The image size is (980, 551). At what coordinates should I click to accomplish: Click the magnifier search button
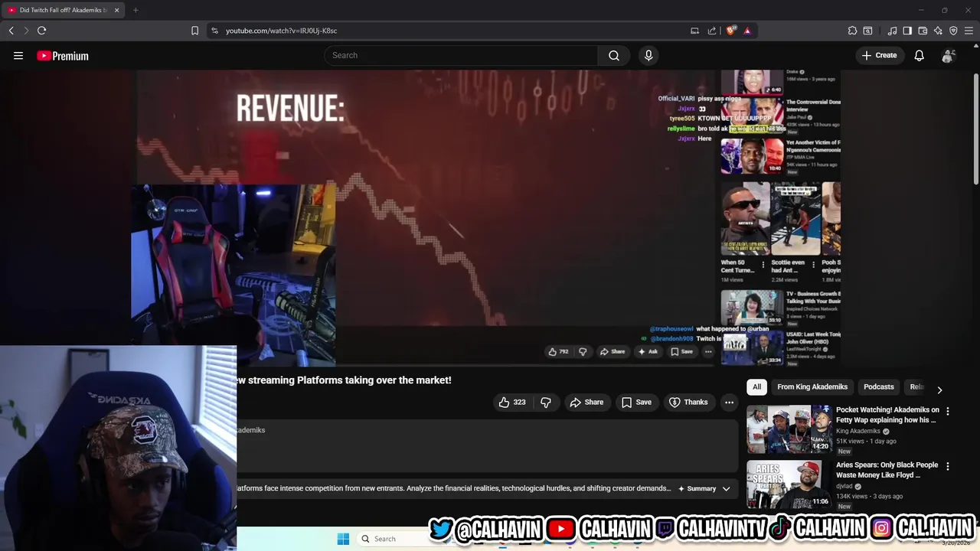(614, 55)
